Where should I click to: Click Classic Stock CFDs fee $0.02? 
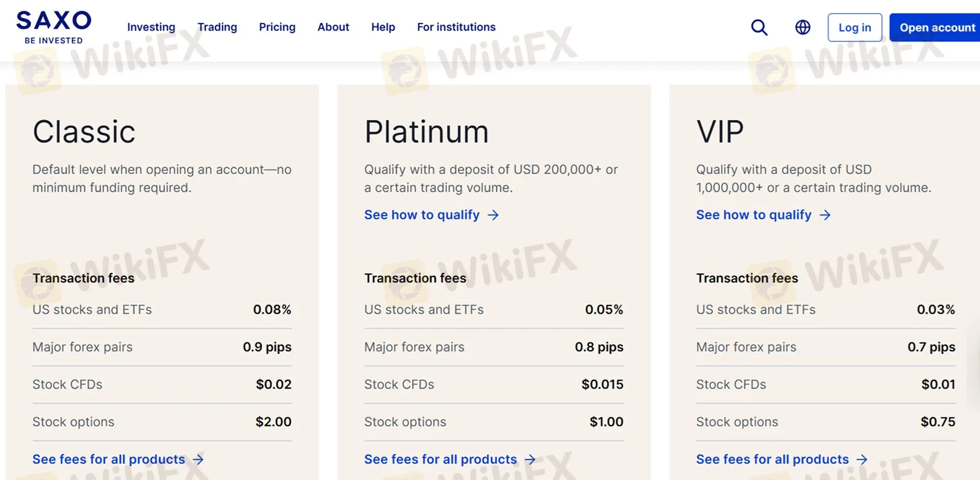(274, 385)
